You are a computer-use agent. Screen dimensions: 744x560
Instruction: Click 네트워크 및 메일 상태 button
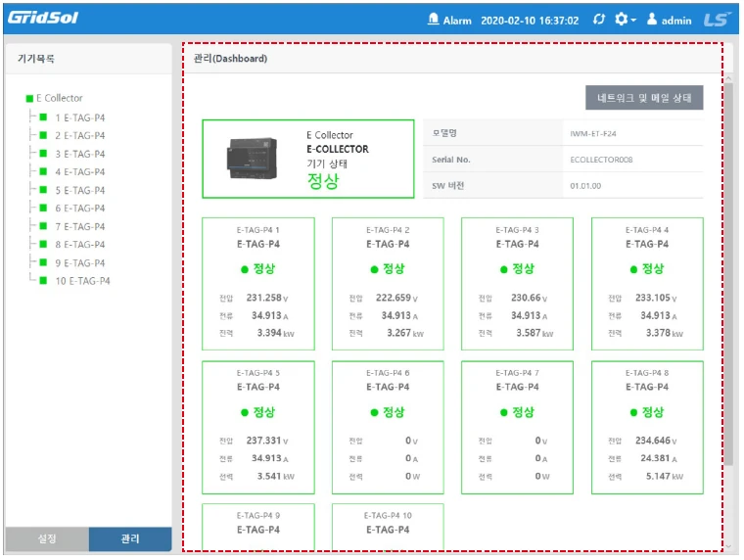tap(644, 98)
